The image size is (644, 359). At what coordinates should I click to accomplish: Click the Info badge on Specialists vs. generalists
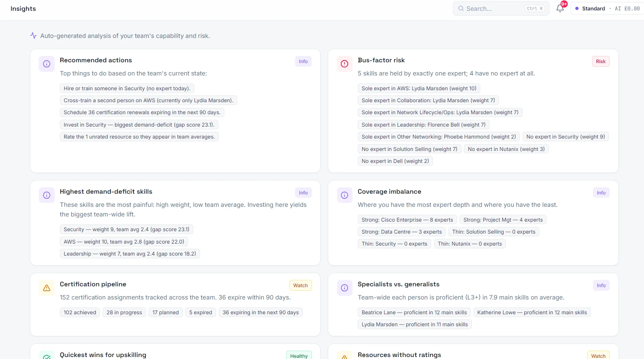pyautogui.click(x=601, y=286)
